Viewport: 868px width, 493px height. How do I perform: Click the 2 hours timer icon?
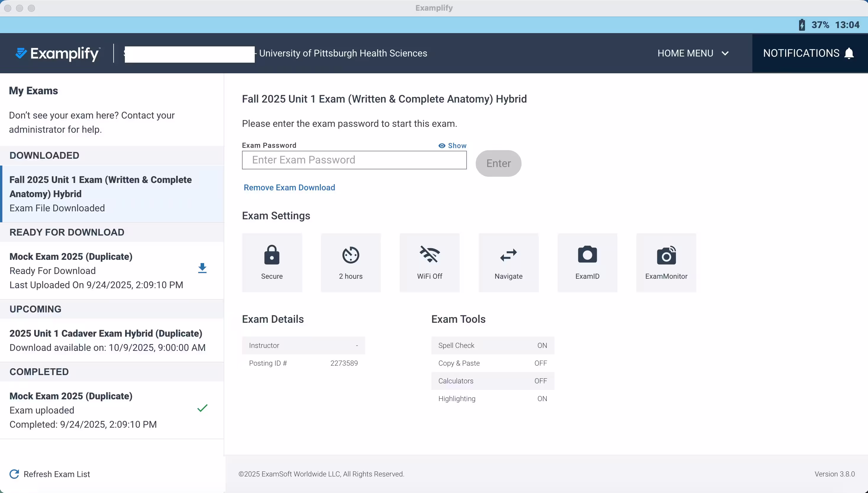click(x=351, y=254)
